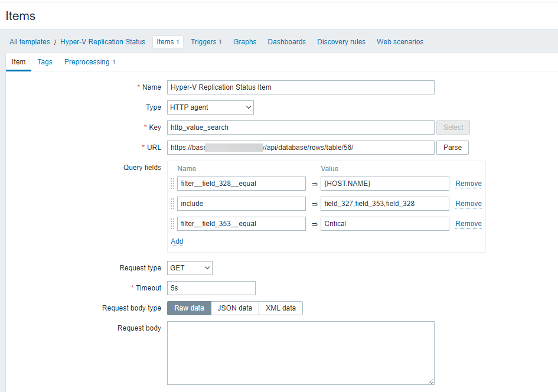558x392 pixels.
Task: Switch to the Preprocessing tab
Action: [x=89, y=62]
